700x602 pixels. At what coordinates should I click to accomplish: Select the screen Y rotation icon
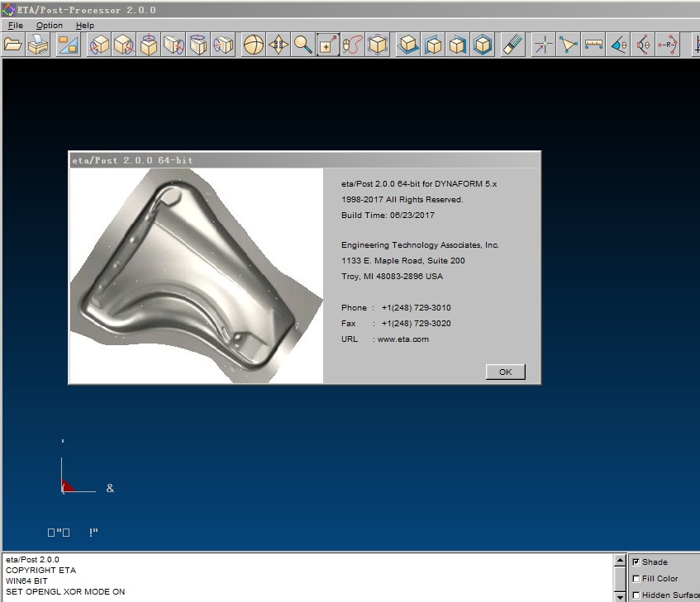point(198,45)
